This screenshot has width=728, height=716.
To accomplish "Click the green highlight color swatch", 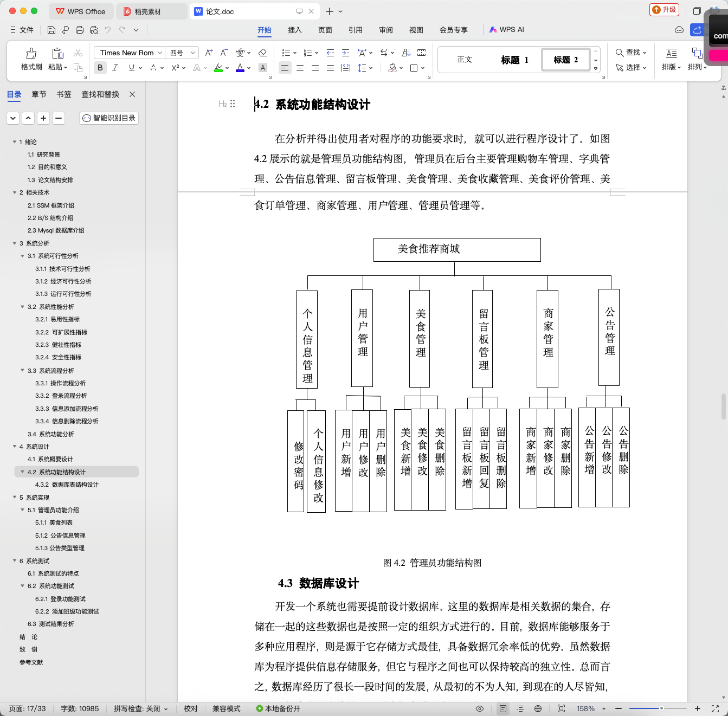I will pyautogui.click(x=218, y=68).
